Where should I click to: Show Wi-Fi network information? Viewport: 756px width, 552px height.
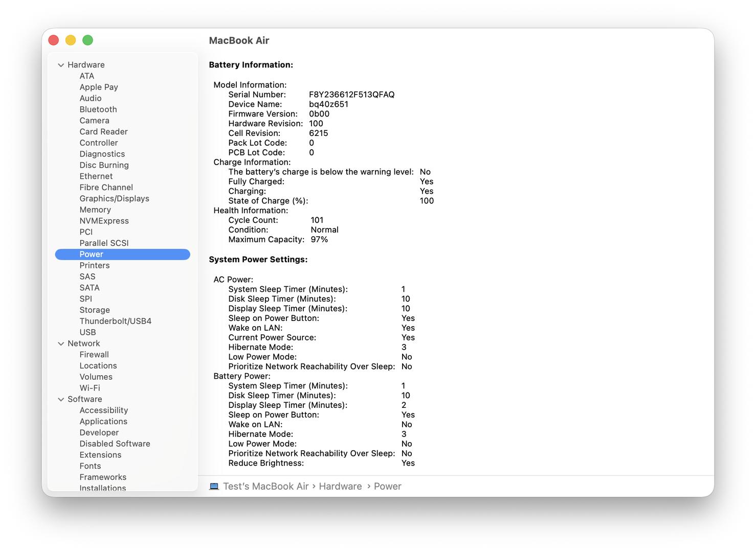click(x=90, y=388)
